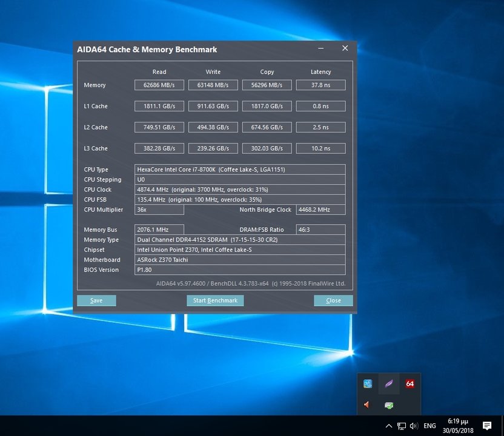Click the North Bridge Clock value 4468.2 MHz
504x436 pixels.
321,210
